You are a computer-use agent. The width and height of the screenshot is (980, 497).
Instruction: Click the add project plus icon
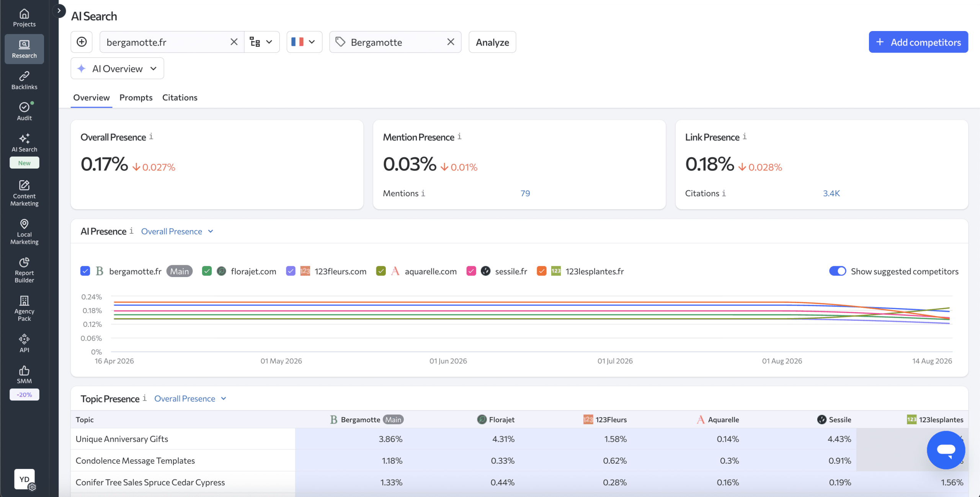[x=82, y=42]
